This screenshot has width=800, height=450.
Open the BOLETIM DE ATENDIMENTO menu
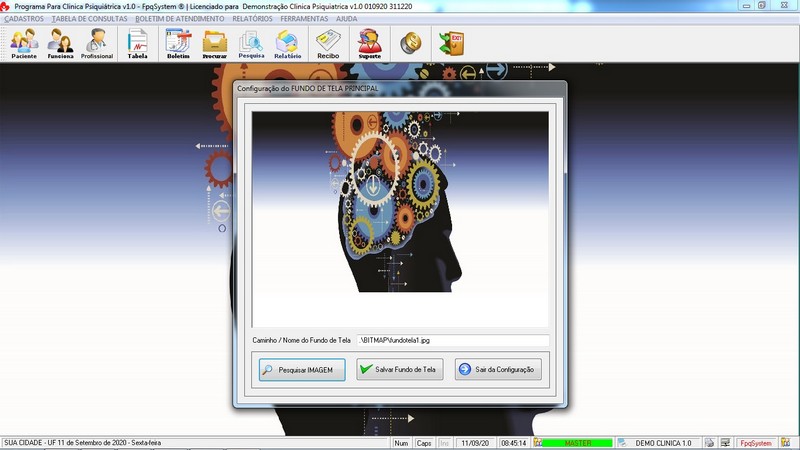(180, 19)
